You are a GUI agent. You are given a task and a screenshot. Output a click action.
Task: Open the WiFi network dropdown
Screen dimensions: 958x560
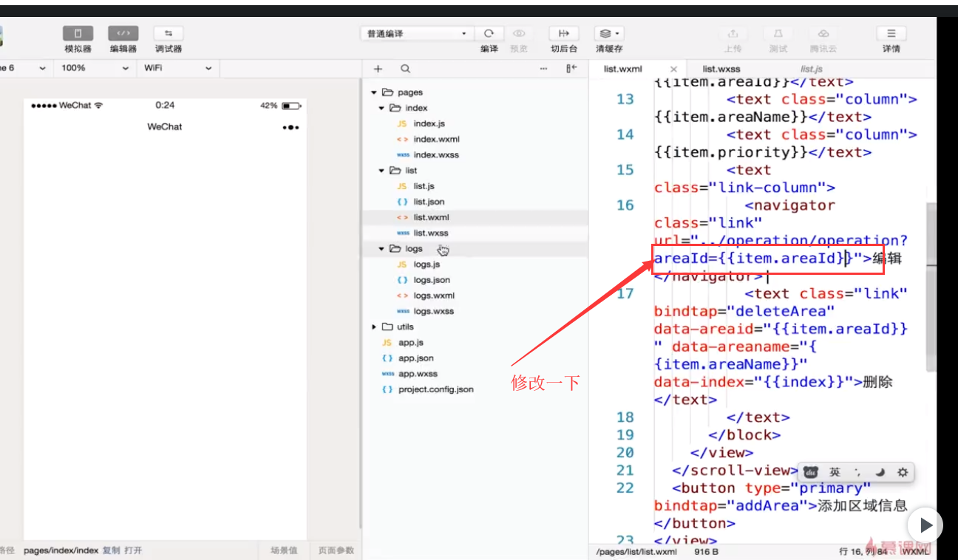[177, 68]
